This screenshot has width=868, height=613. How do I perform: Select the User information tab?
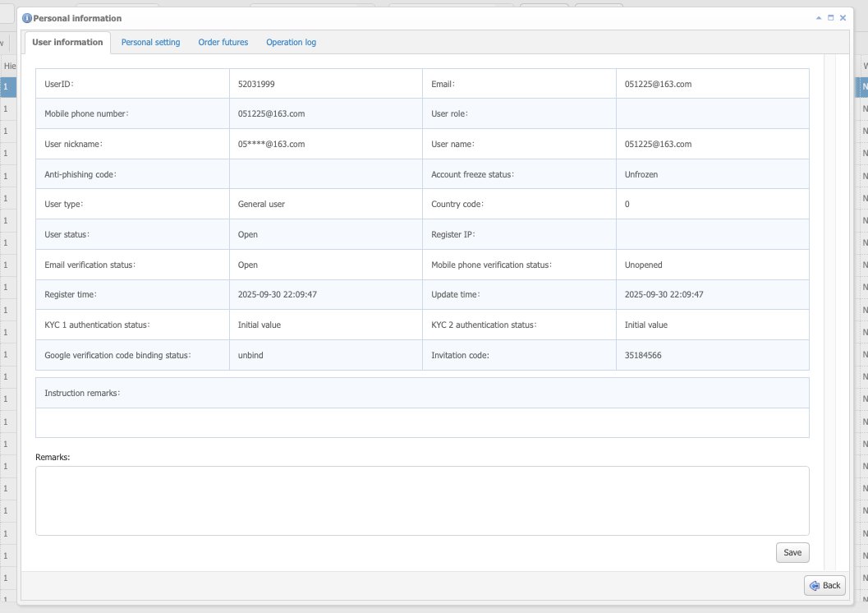[x=67, y=43]
